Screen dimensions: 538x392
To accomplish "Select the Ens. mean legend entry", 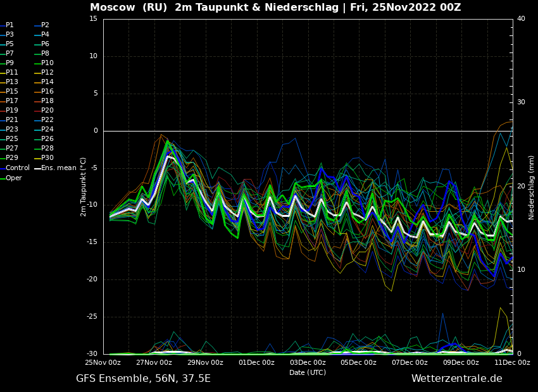I will pyautogui.click(x=58, y=168).
